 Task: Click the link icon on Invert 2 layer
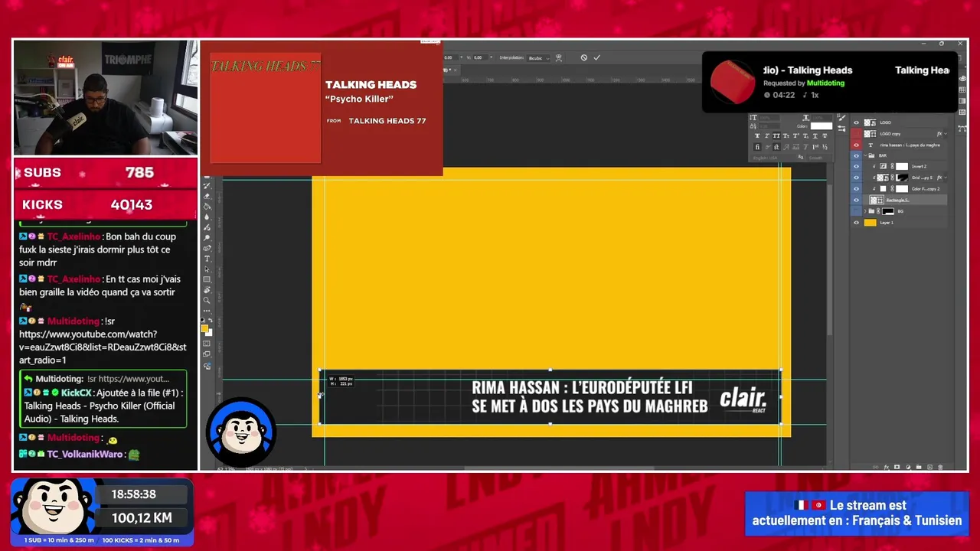click(892, 166)
